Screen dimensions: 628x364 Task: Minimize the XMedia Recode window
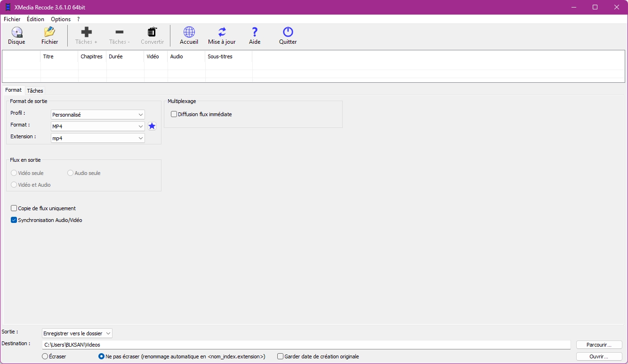click(573, 7)
